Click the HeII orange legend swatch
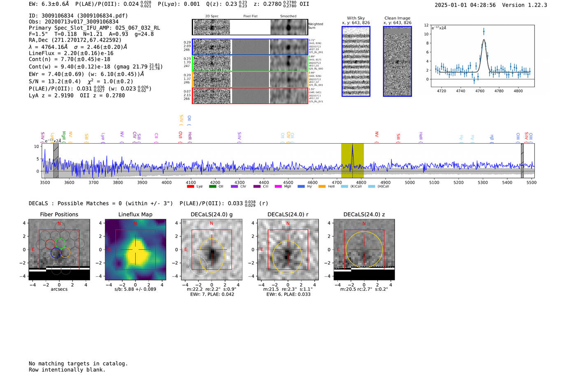This screenshot has height=392, width=576. [x=322, y=186]
